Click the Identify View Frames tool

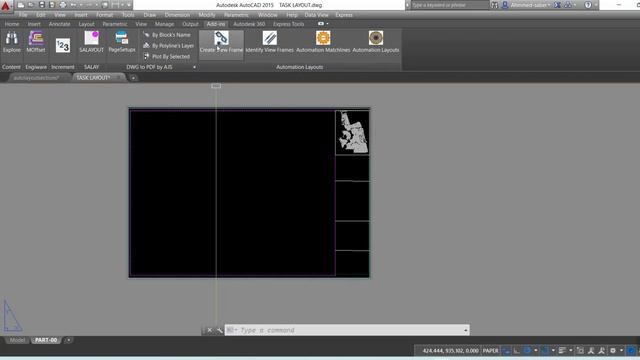click(x=270, y=42)
